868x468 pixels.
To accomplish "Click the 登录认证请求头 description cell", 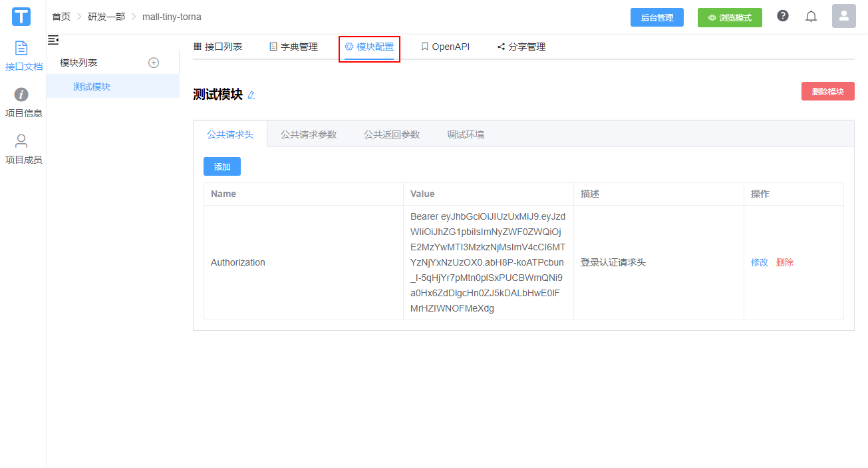I will 658,262.
